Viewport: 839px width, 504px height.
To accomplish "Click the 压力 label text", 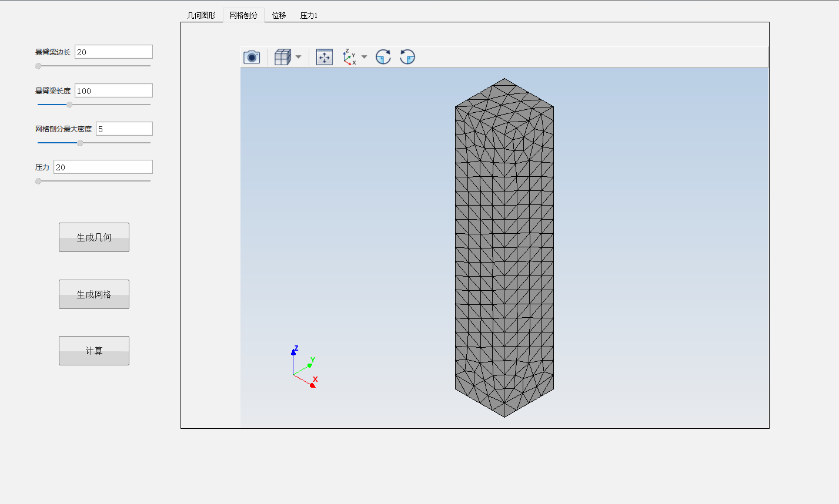I will tap(42, 167).
